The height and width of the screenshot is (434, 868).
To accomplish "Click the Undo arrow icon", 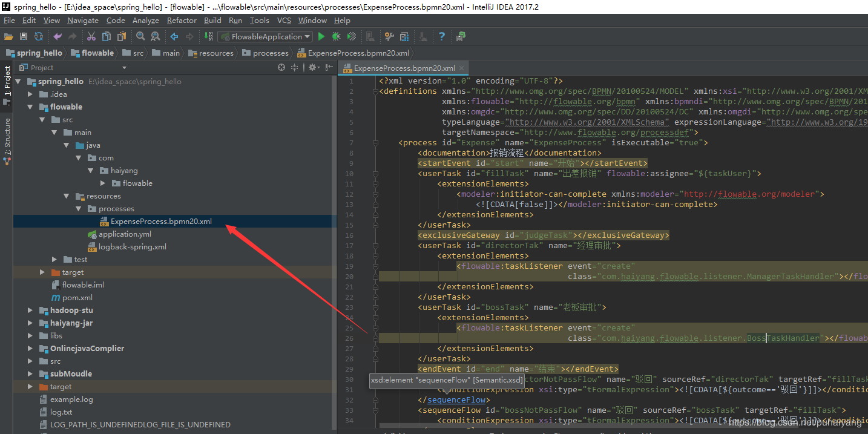I will (58, 37).
